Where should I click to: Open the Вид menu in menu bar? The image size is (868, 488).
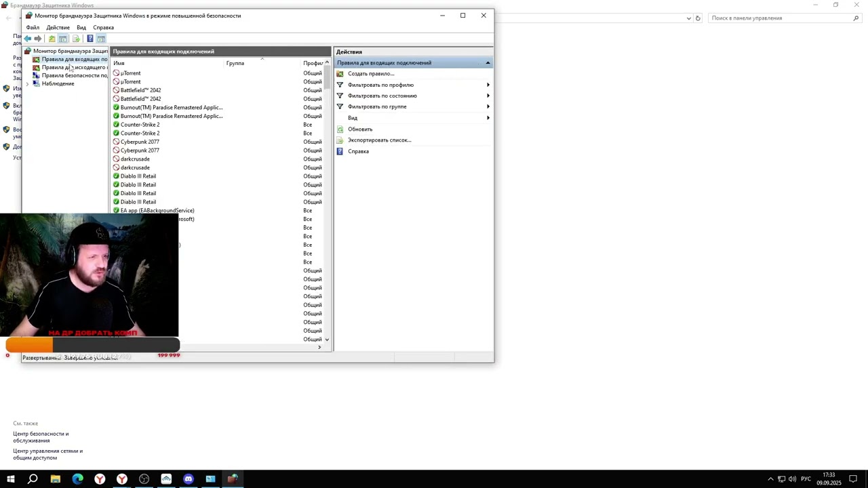pos(81,28)
